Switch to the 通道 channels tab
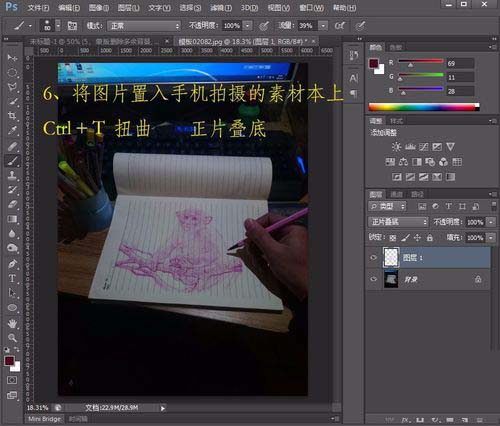This screenshot has height=426, width=500. (396, 194)
